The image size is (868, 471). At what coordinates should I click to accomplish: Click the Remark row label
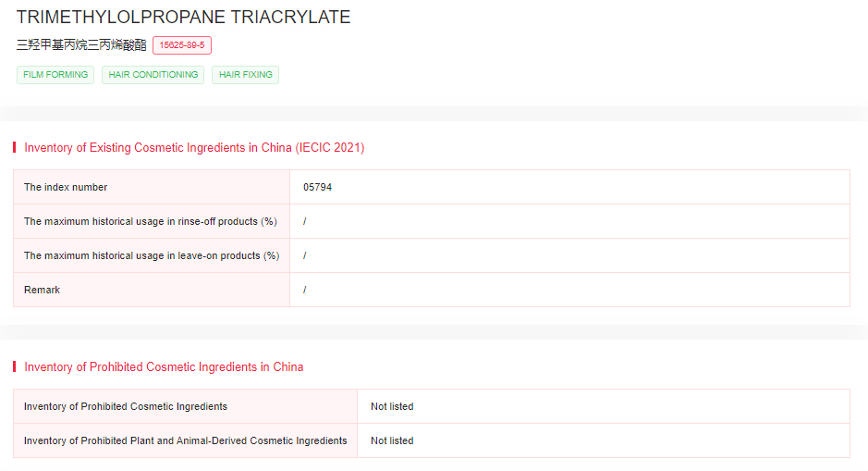43,290
